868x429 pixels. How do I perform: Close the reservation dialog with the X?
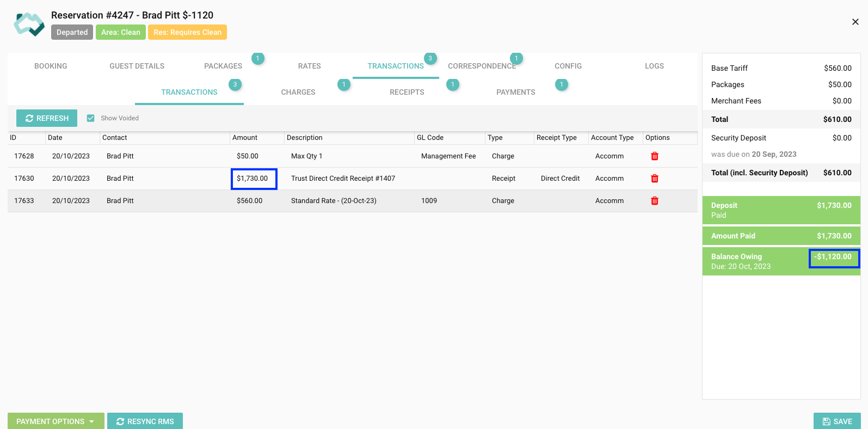[x=855, y=22]
